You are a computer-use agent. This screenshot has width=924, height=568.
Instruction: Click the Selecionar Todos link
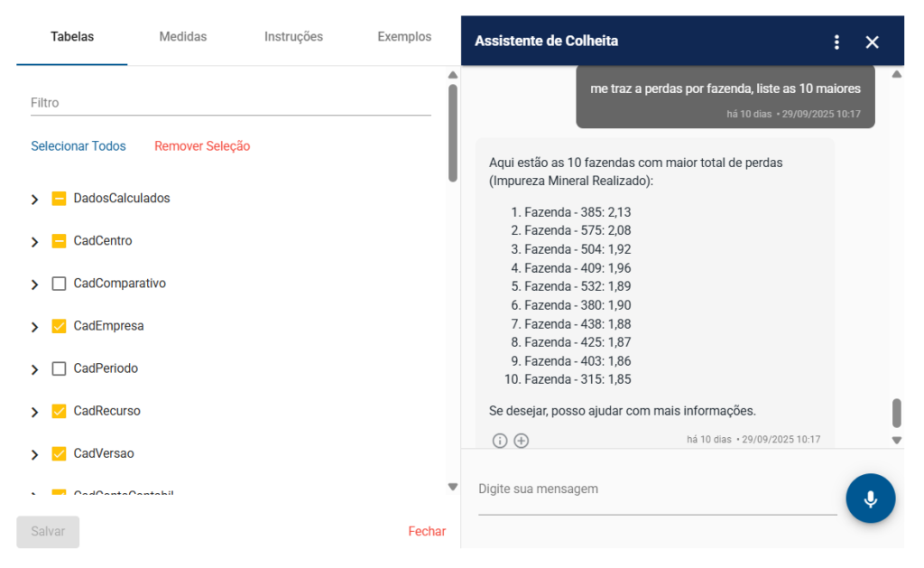(x=79, y=146)
